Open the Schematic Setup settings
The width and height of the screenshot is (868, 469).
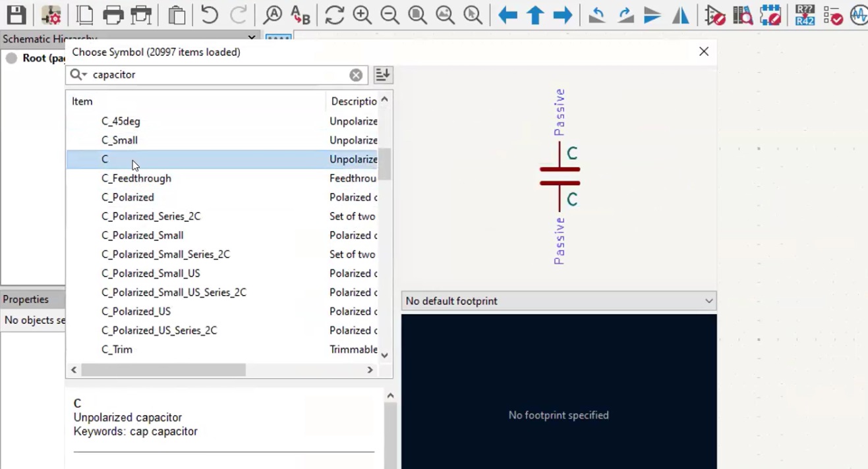pyautogui.click(x=51, y=14)
